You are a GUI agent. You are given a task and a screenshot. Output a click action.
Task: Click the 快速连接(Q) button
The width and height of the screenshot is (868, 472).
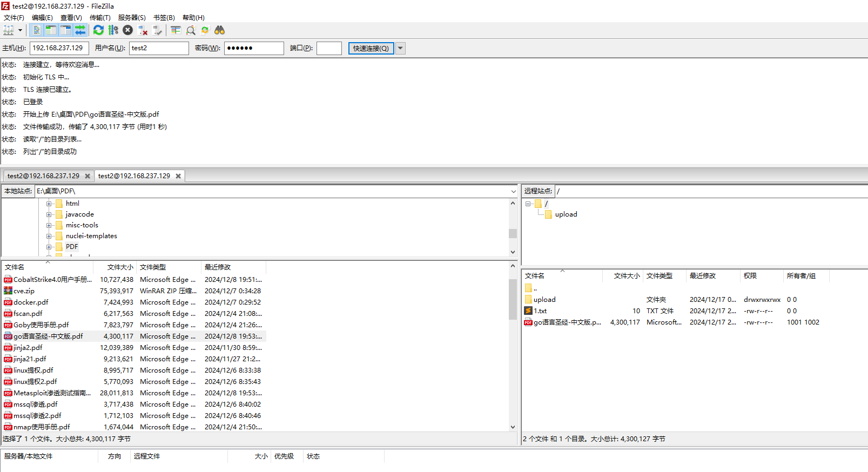tap(371, 48)
